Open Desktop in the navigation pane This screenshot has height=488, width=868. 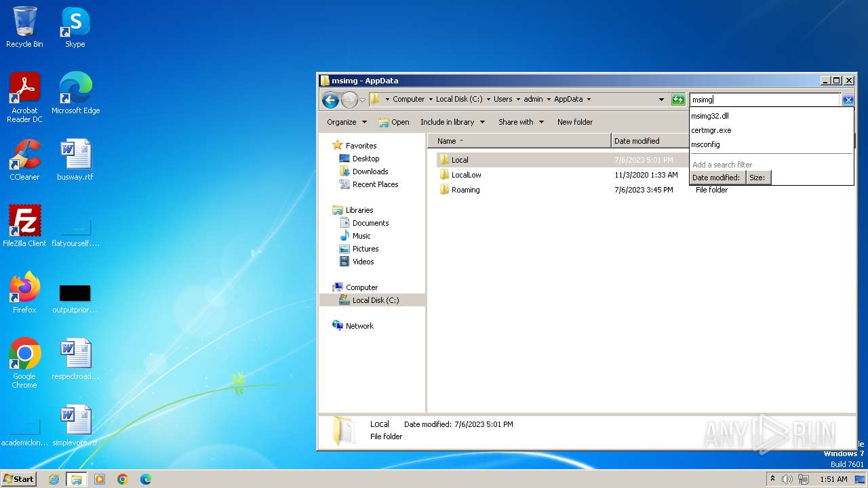(x=366, y=159)
